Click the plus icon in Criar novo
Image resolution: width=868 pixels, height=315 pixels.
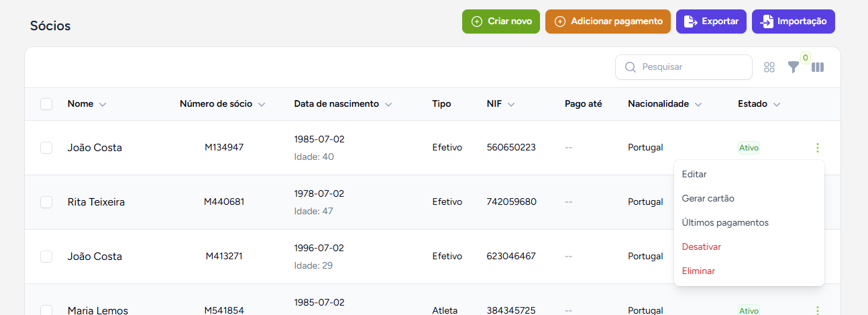pyautogui.click(x=477, y=21)
